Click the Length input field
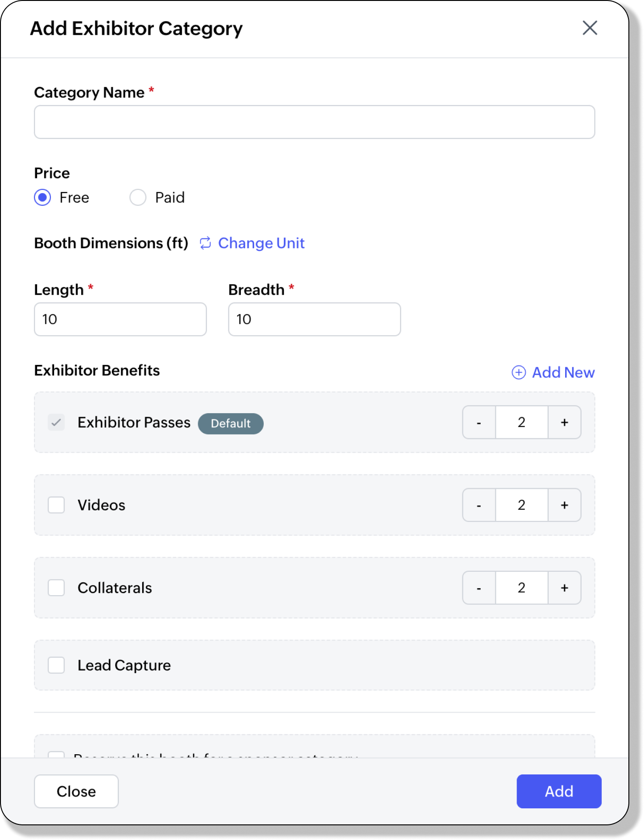This screenshot has height=840, width=644. tap(120, 319)
